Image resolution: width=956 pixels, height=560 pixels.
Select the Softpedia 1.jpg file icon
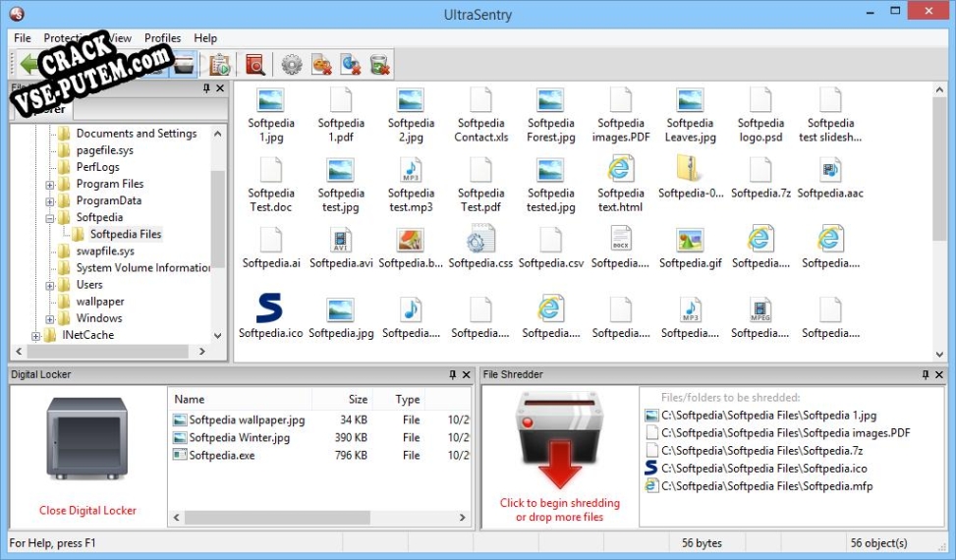[x=271, y=100]
